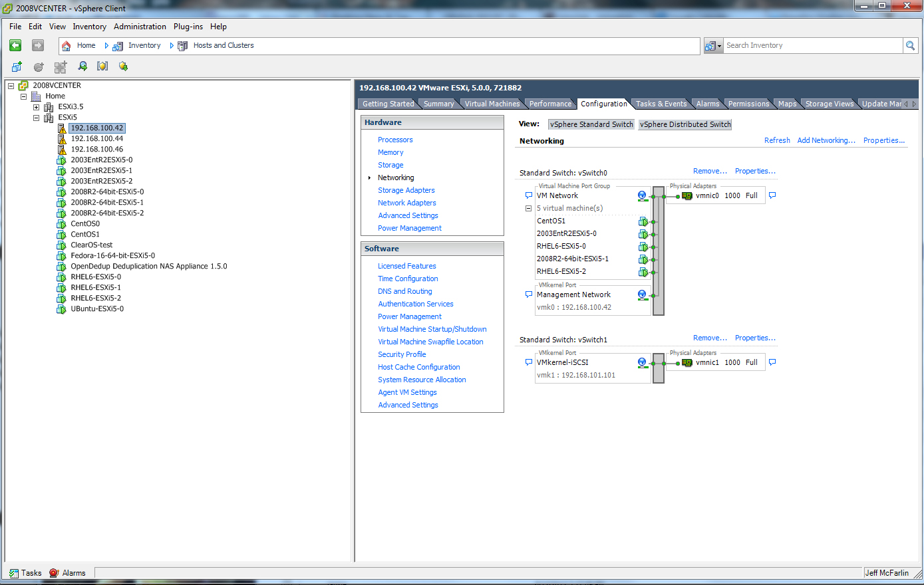Click the CentOS1 VM icon in vSwitch0
This screenshot has height=585, width=924.
click(643, 221)
